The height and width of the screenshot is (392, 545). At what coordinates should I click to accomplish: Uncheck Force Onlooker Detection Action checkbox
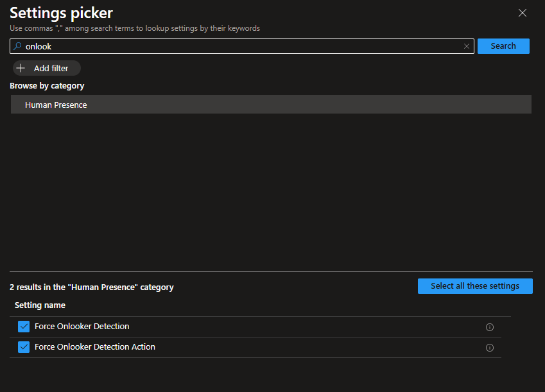click(24, 347)
